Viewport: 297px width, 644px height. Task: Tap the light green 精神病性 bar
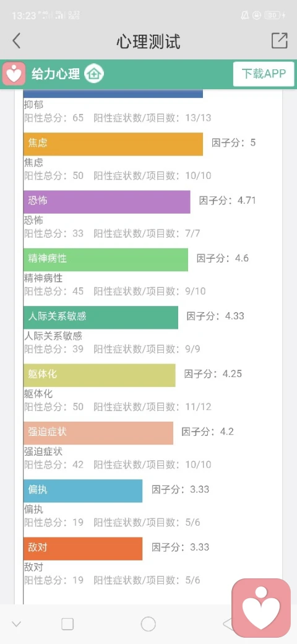pyautogui.click(x=106, y=259)
